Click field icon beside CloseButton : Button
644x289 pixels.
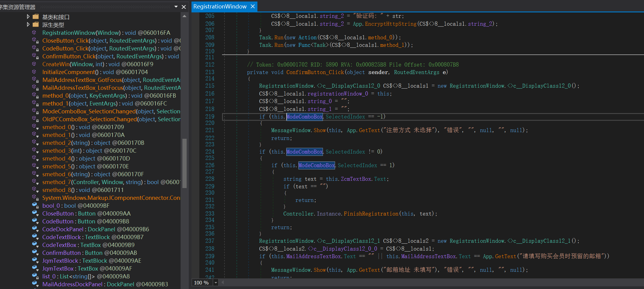pos(35,213)
